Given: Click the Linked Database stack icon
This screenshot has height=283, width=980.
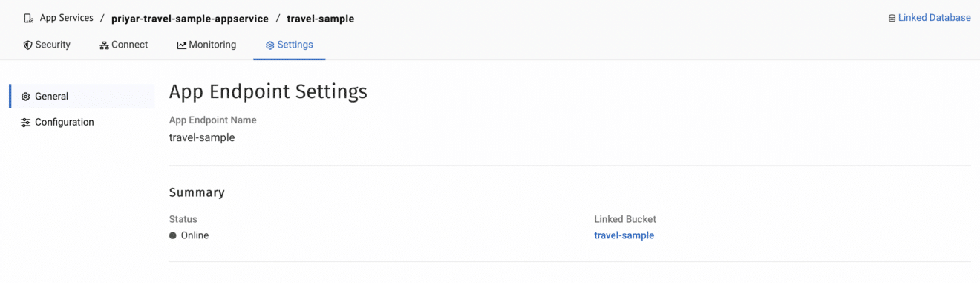Looking at the screenshot, I should 892,18.
